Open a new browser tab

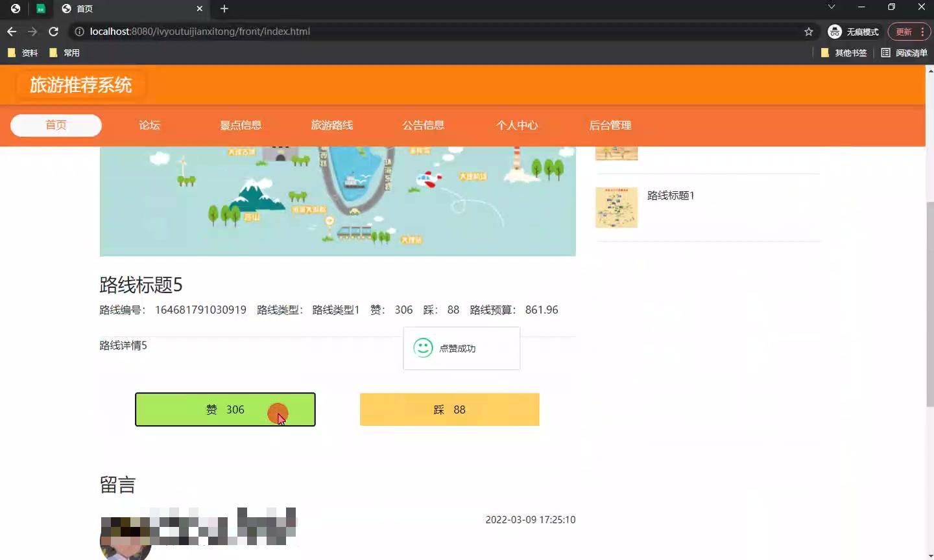(224, 8)
